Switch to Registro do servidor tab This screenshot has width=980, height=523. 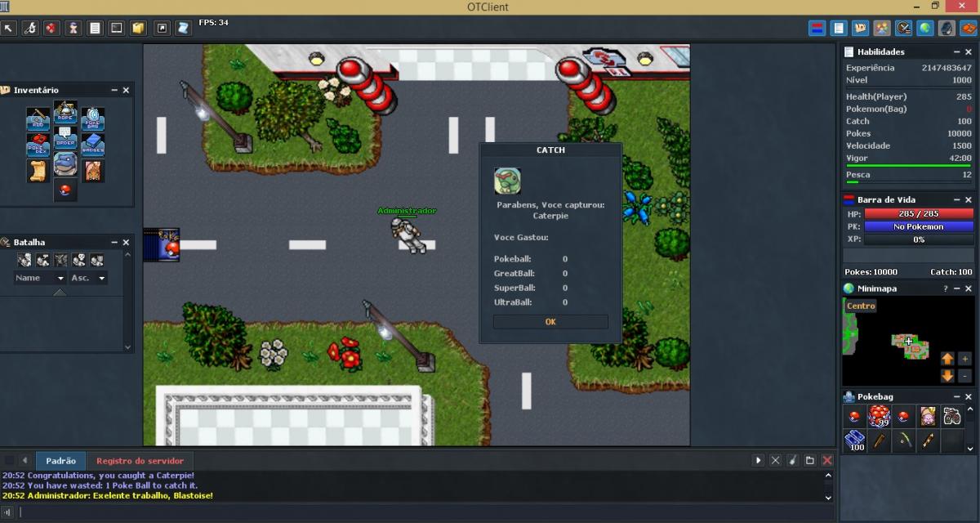pos(140,461)
